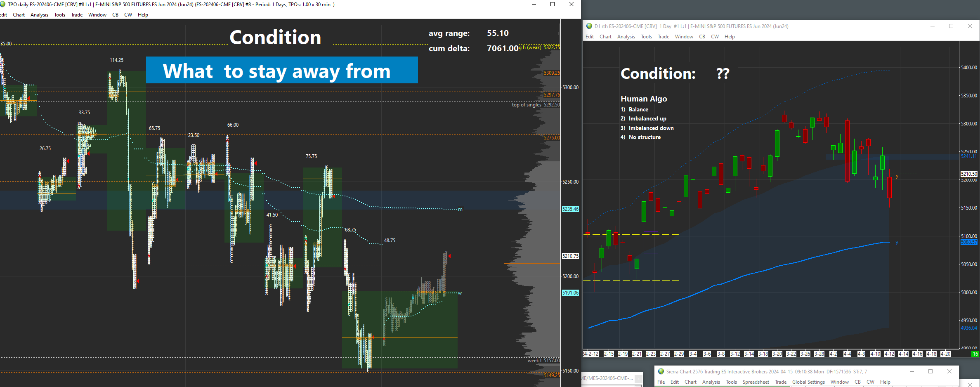980x387 pixels.
Task: Click the 5210.50 price label on D1 axis
Action: [969, 174]
